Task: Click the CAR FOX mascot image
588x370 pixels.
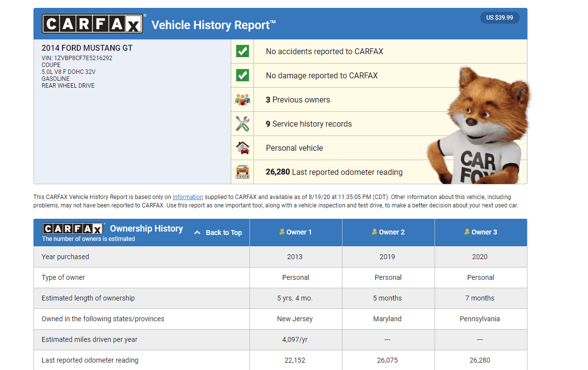Action: click(x=480, y=126)
